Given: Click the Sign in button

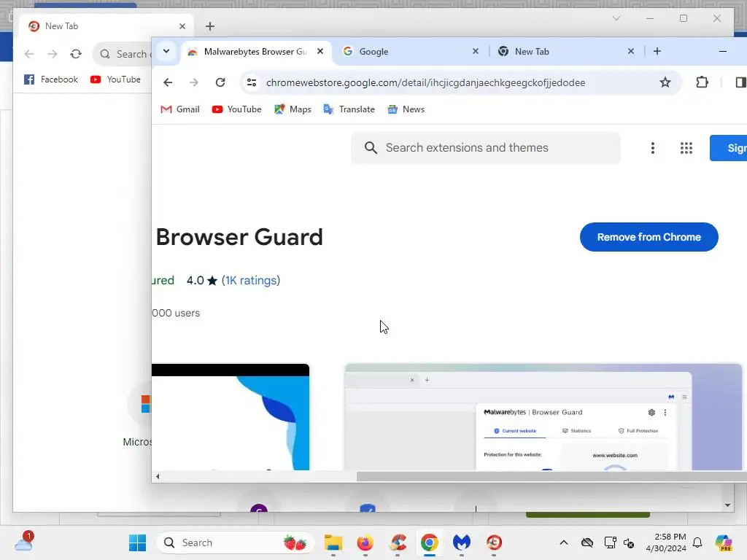Looking at the screenshot, I should 729,148.
